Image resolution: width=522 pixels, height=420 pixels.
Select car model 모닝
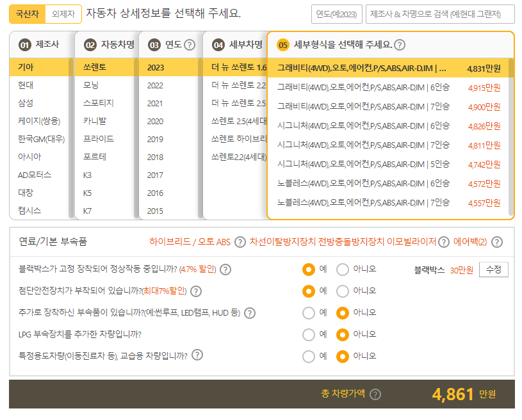pyautogui.click(x=104, y=85)
